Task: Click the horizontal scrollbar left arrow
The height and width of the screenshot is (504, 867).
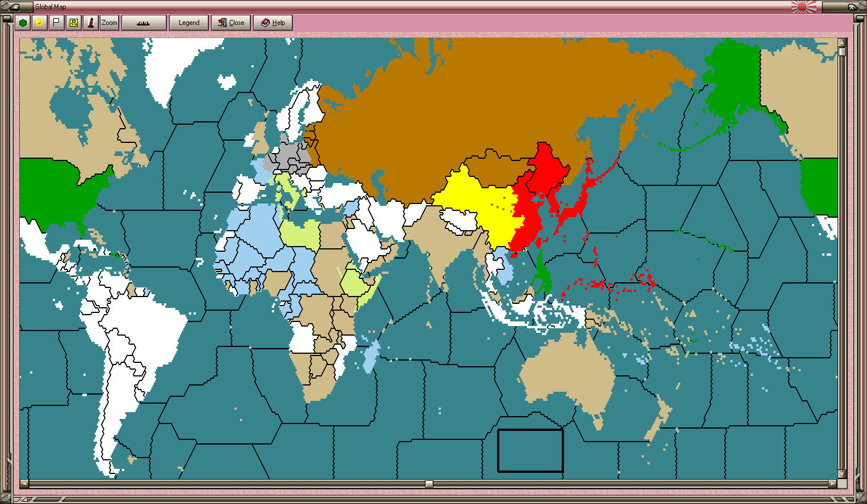Action: tap(24, 484)
